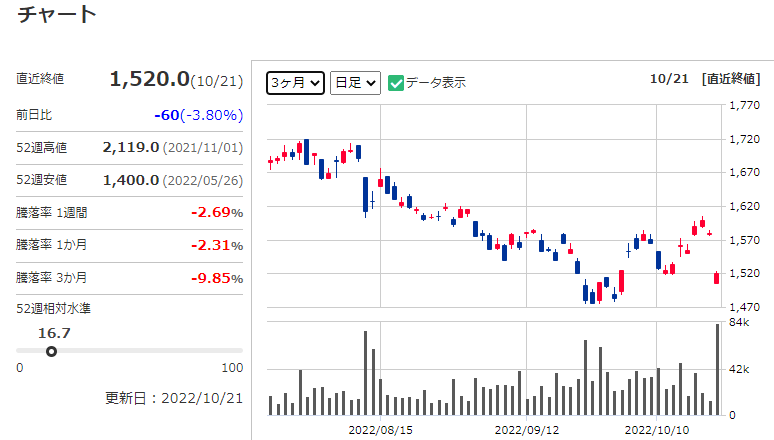Click the 16.7 relative level value
Viewport: 774px width, 440px height.
click(x=54, y=333)
